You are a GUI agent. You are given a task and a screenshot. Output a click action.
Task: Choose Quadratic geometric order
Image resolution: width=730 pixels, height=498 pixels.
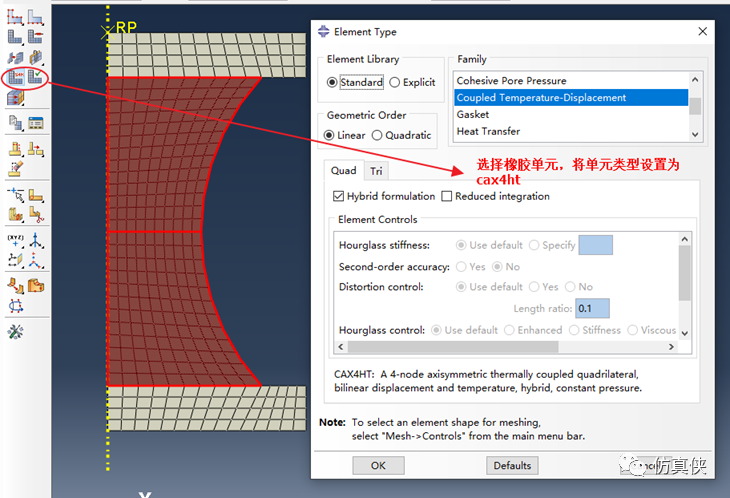(x=377, y=135)
